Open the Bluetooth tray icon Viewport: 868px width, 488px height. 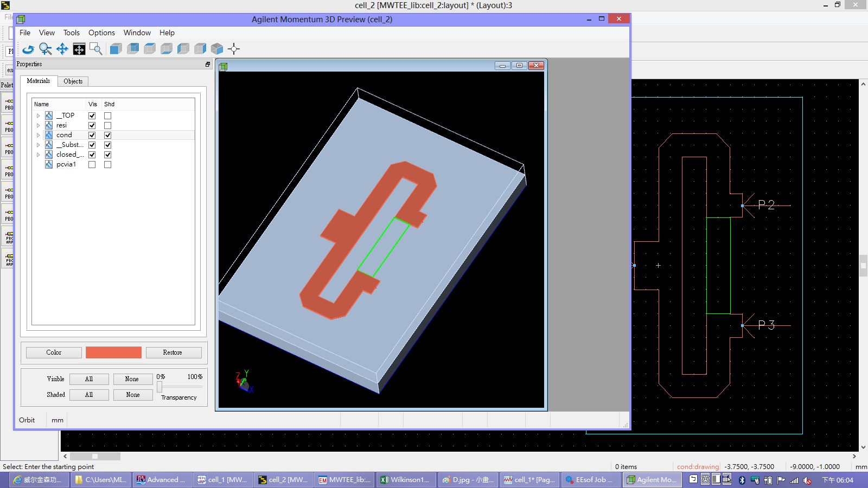click(742, 480)
